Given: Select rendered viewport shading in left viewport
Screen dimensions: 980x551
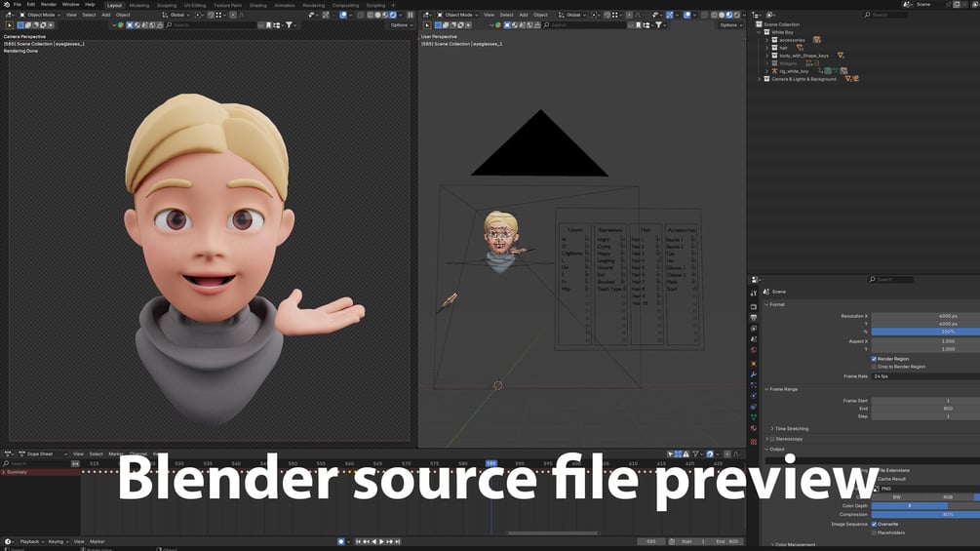Looking at the screenshot, I should [x=393, y=15].
